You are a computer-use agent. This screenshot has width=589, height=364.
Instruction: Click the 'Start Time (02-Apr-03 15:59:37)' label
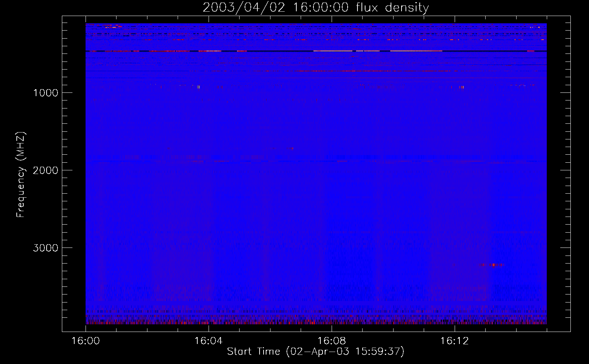[x=316, y=351]
